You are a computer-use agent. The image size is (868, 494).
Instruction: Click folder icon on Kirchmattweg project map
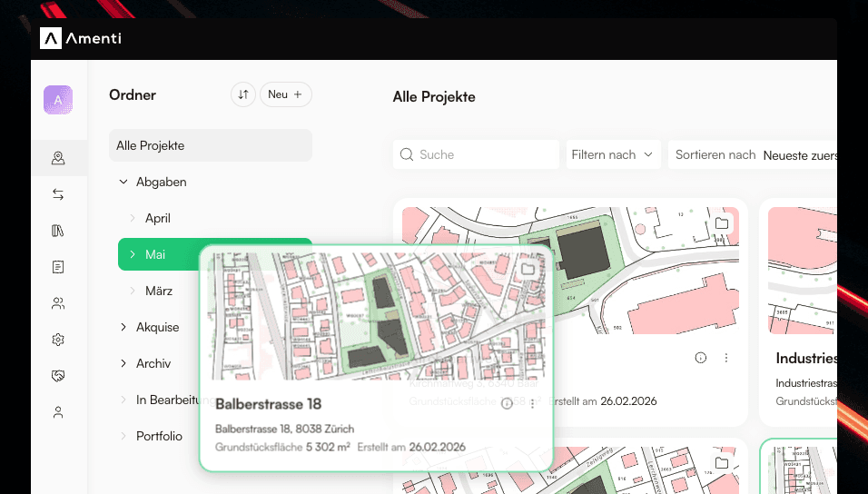point(721,223)
